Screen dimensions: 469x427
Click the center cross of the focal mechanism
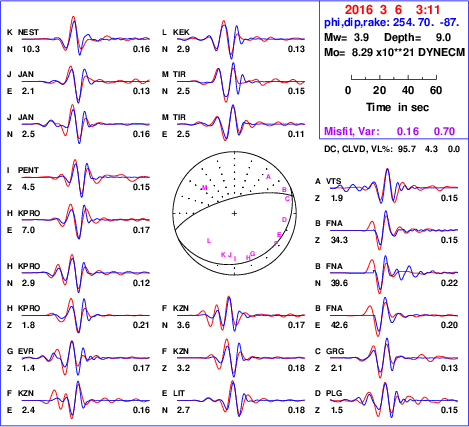tap(234, 213)
